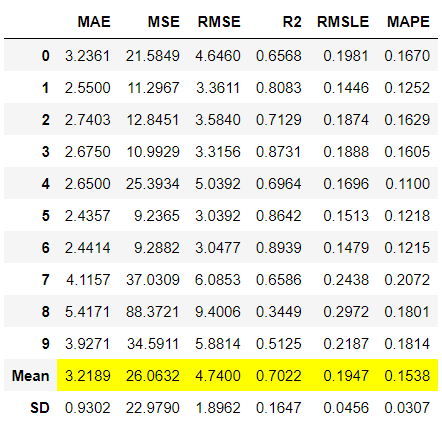Click MSE value 88.3721 in fold 8
The width and height of the screenshot is (442, 423).
[152, 312]
